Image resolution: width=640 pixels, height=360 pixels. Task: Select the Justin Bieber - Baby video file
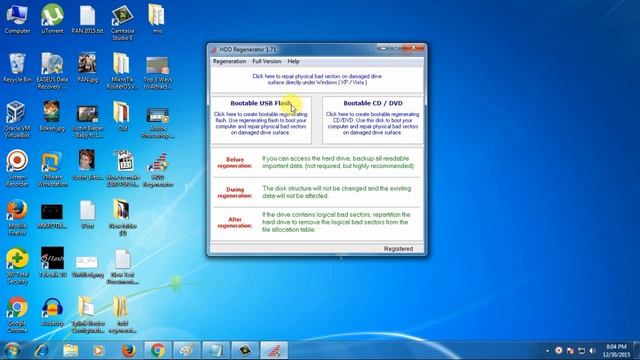click(x=87, y=121)
